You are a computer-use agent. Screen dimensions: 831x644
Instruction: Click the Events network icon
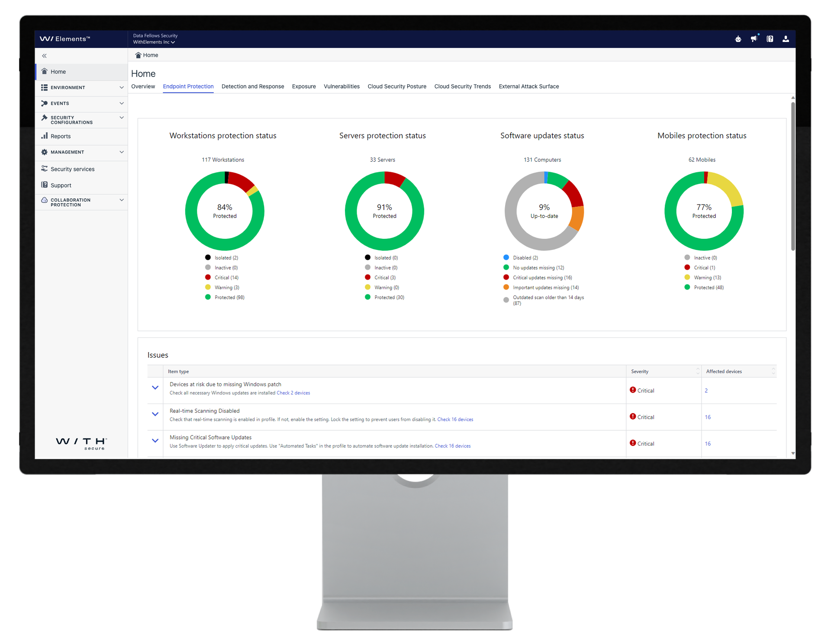[x=45, y=103]
